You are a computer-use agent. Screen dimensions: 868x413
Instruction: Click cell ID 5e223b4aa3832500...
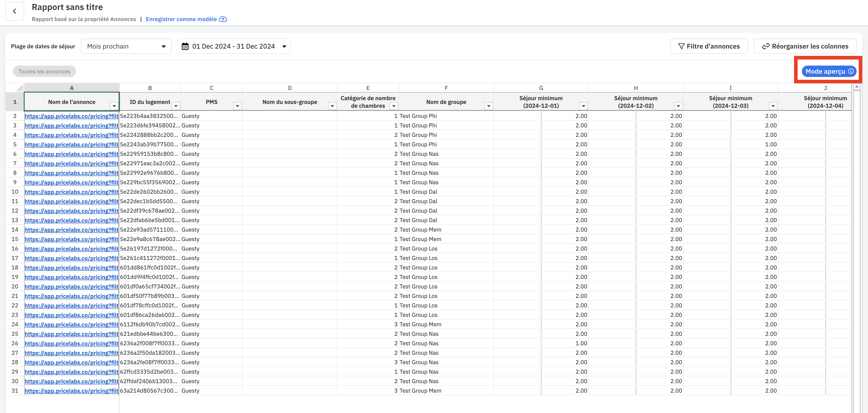(x=150, y=116)
